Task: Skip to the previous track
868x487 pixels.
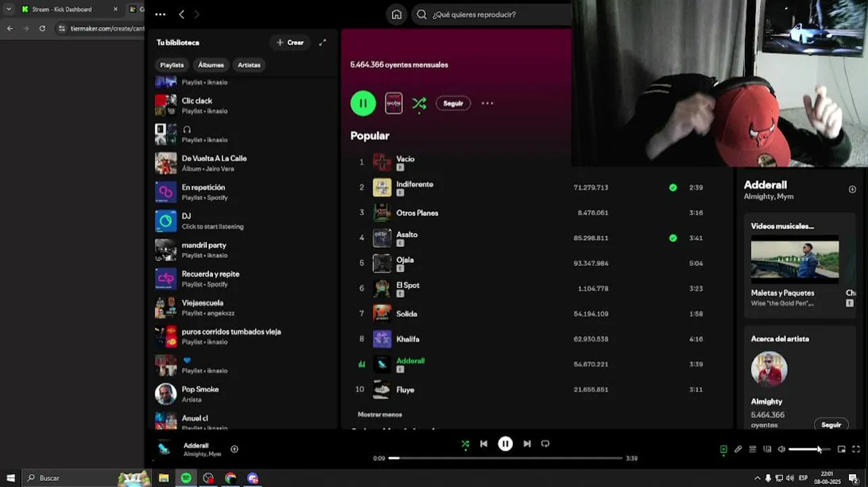Action: (483, 444)
